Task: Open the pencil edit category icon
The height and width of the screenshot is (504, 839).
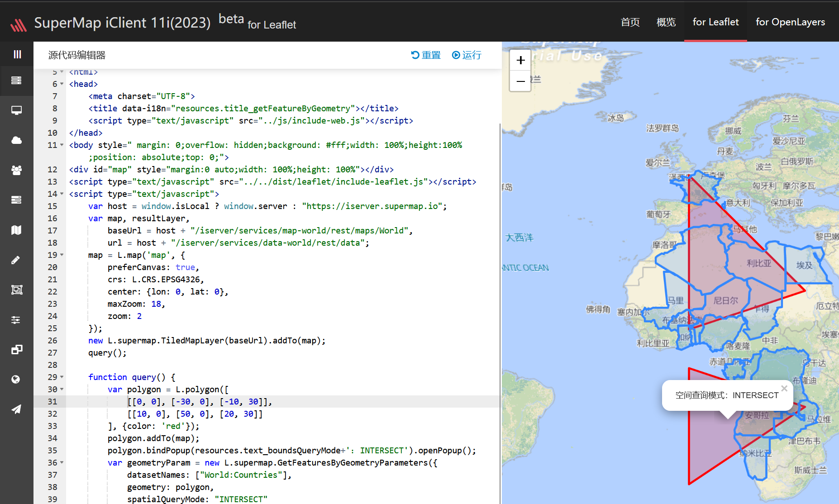Action: (x=16, y=260)
